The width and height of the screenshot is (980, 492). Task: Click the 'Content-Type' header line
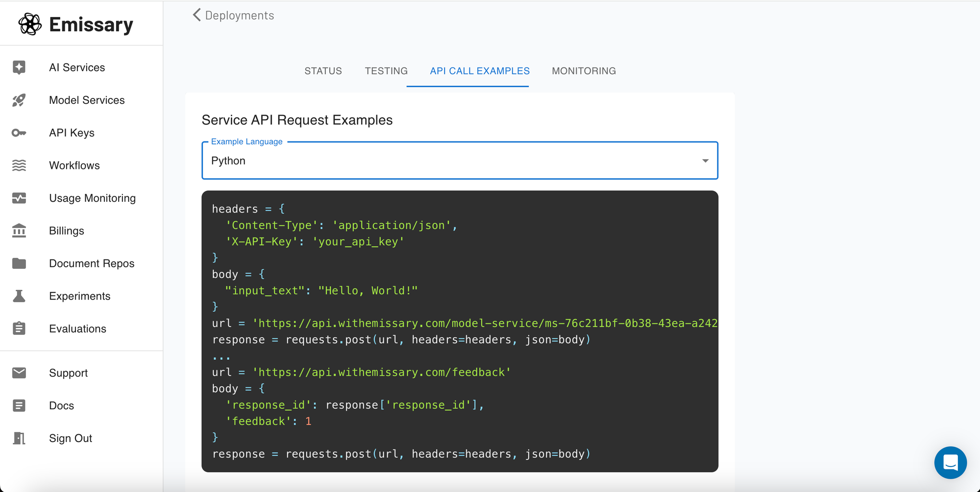tap(341, 225)
